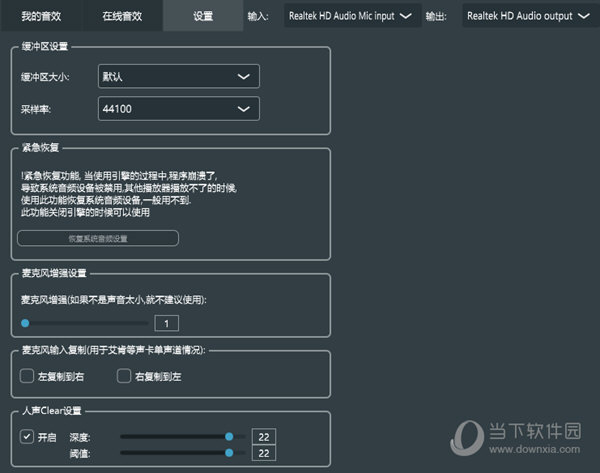Click the 深度 slider handle

point(229,436)
